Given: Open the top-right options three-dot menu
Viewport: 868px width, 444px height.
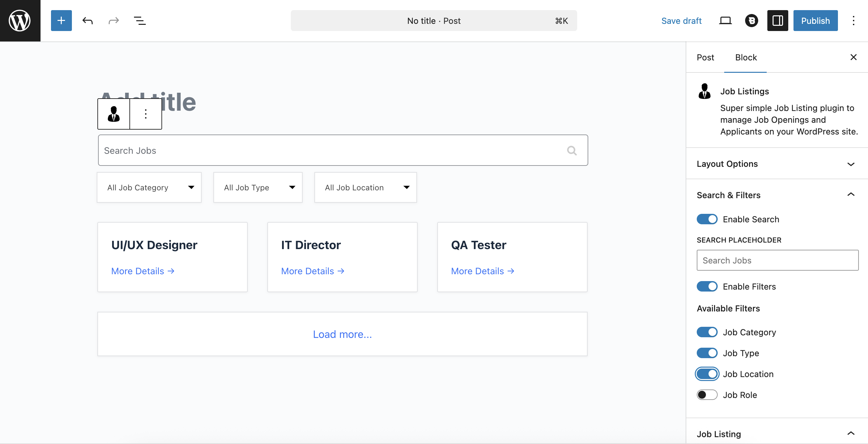Looking at the screenshot, I should pos(853,21).
